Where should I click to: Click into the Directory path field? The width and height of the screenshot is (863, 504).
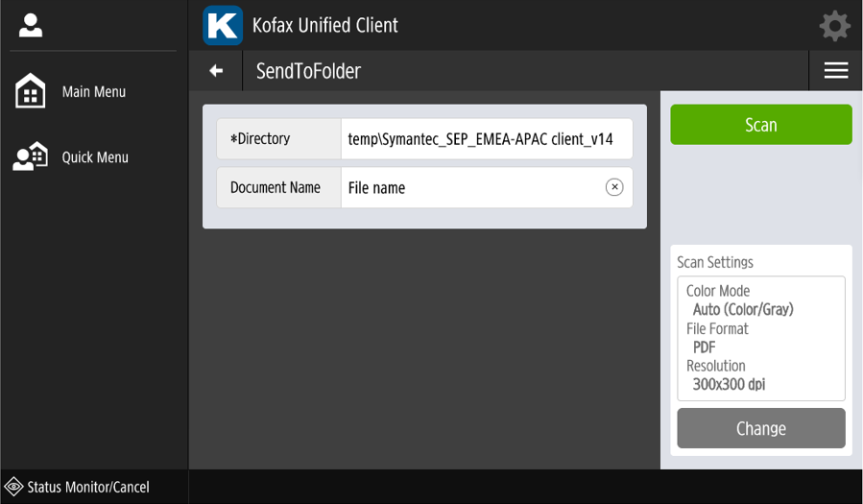(x=485, y=139)
